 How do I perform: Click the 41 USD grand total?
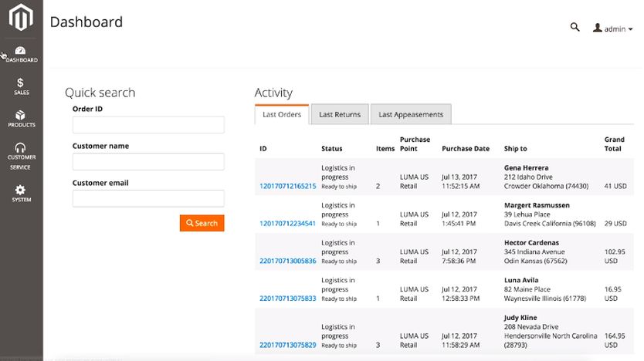615,186
